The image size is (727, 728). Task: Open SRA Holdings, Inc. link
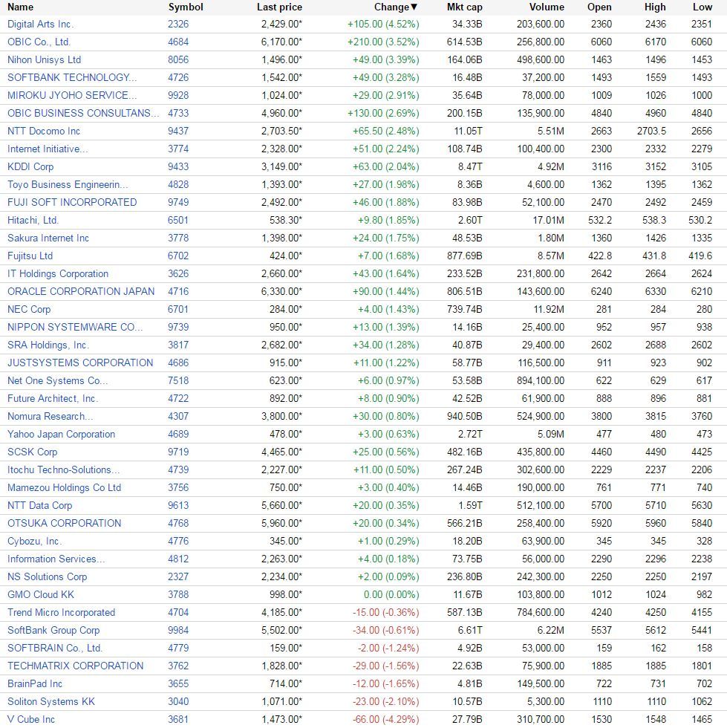[x=48, y=345]
